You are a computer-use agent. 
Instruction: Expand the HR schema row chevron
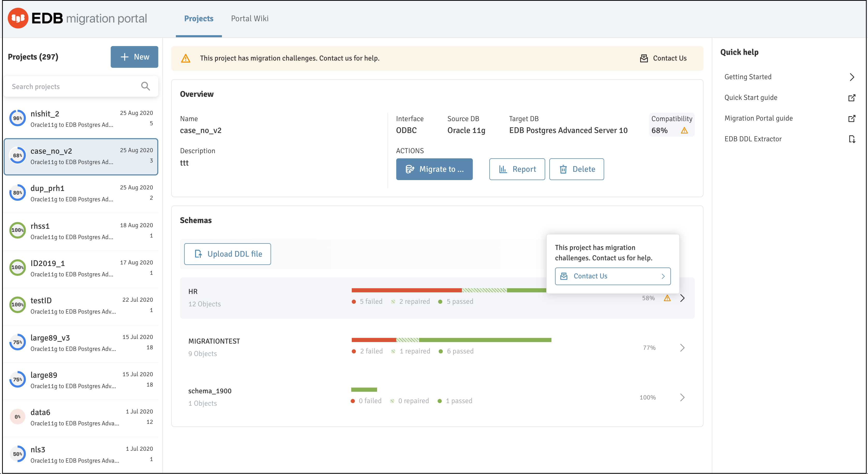pos(682,298)
